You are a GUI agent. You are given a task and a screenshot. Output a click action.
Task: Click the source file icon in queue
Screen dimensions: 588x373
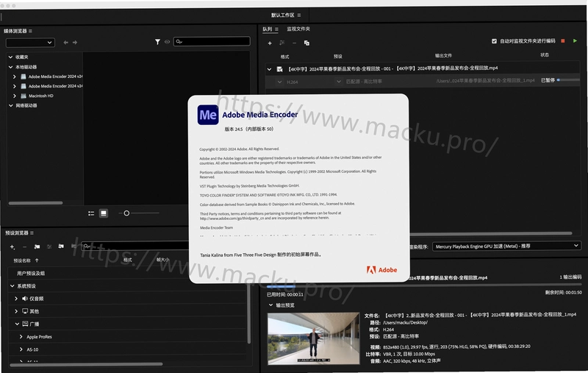(279, 69)
